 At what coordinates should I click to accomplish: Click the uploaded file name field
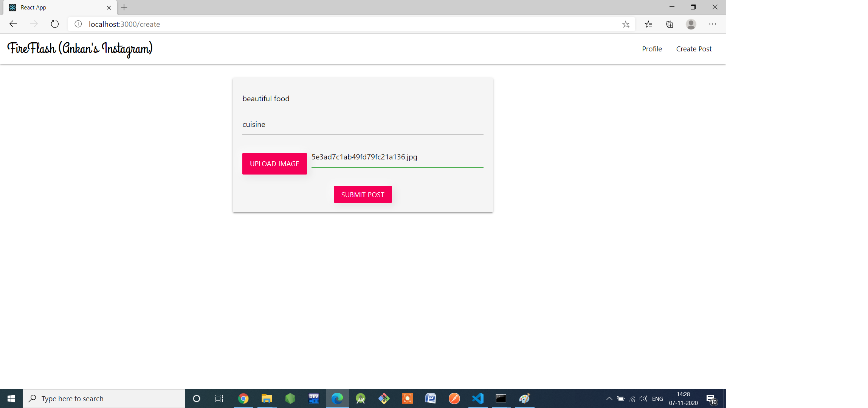(x=397, y=157)
